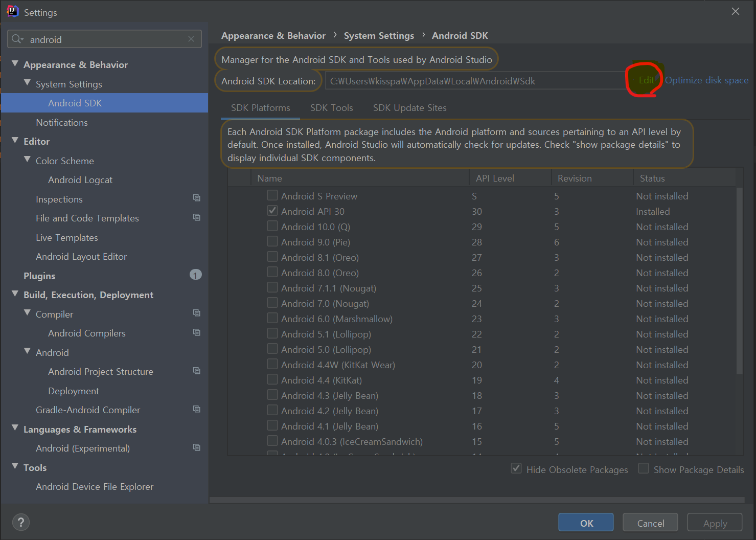Click the search magnifier icon in settings search
Viewport: 756px width, 540px height.
point(17,39)
